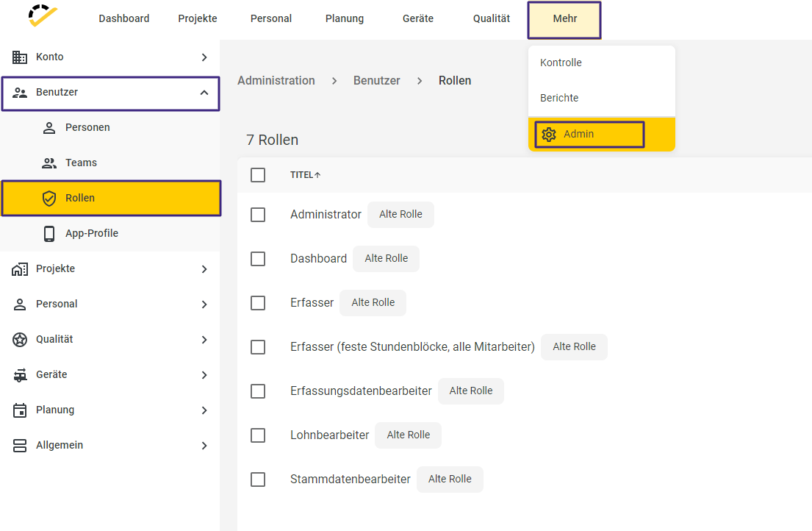Open the Qualität top menu
The width and height of the screenshot is (812, 531).
492,18
